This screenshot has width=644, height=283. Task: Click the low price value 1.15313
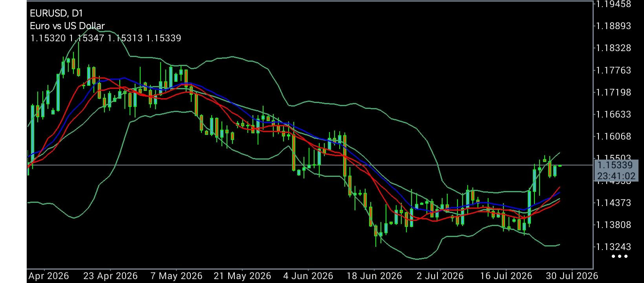(x=125, y=38)
